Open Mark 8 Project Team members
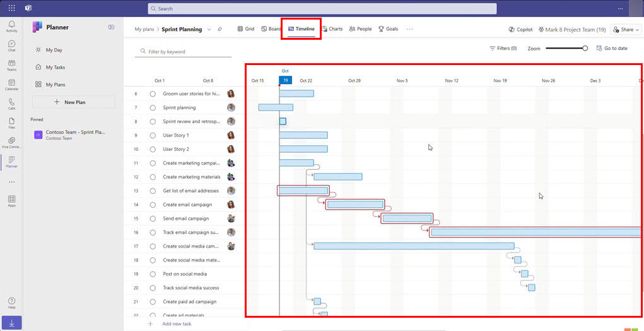Viewport: 644px width, 331px height. click(x=572, y=30)
